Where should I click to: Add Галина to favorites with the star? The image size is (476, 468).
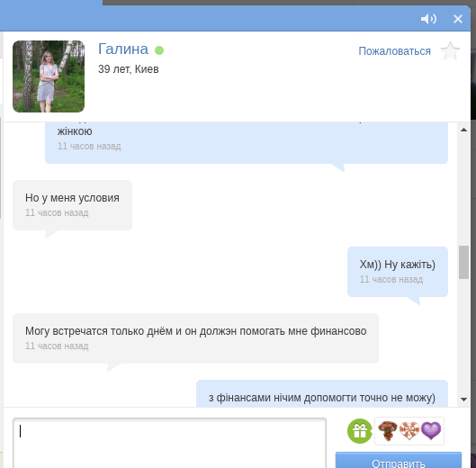pyautogui.click(x=450, y=51)
